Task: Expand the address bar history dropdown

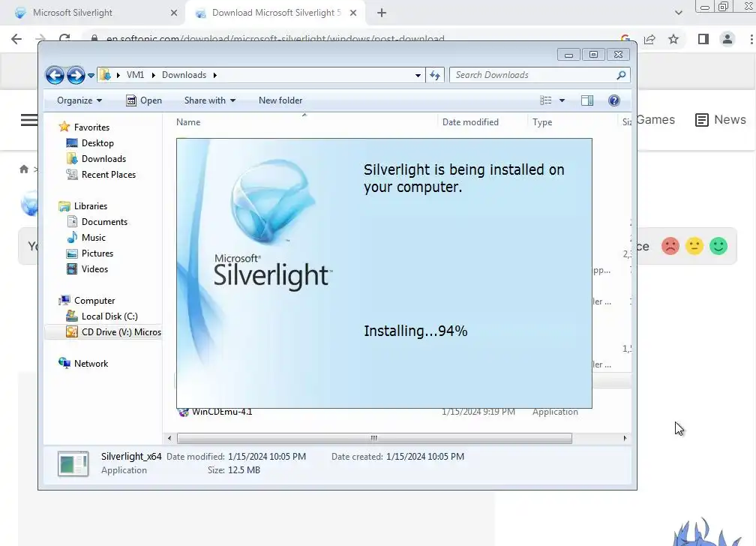Action: (418, 75)
